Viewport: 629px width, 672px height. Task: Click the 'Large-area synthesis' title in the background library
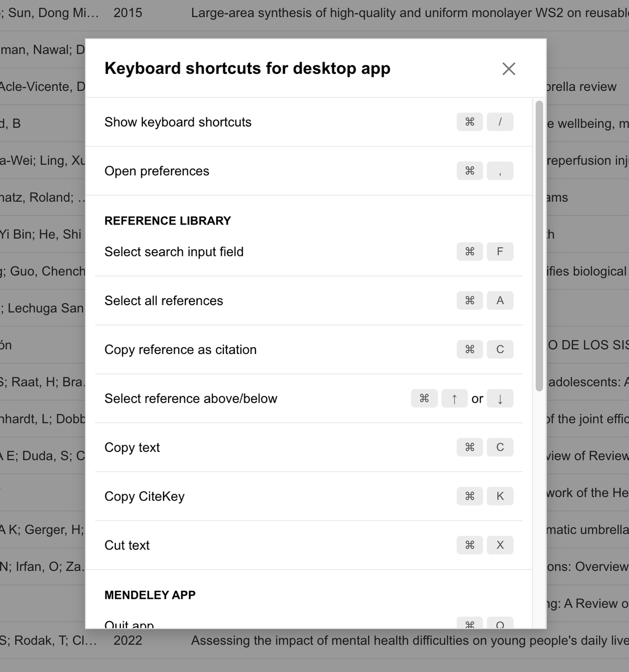409,12
